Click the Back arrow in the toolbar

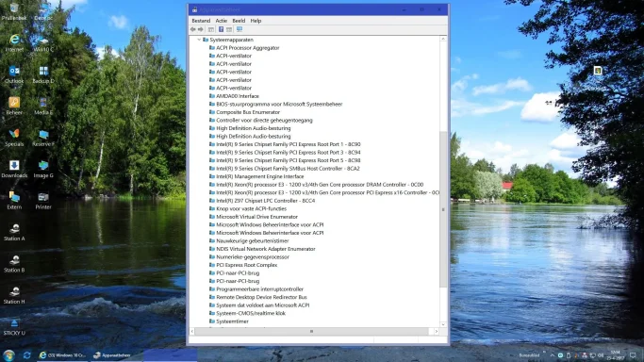(x=193, y=29)
